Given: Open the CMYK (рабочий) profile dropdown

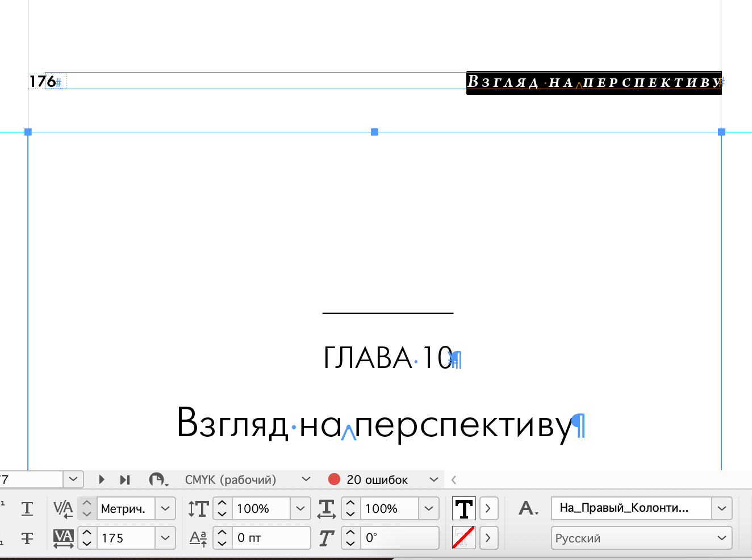Looking at the screenshot, I should click(306, 479).
